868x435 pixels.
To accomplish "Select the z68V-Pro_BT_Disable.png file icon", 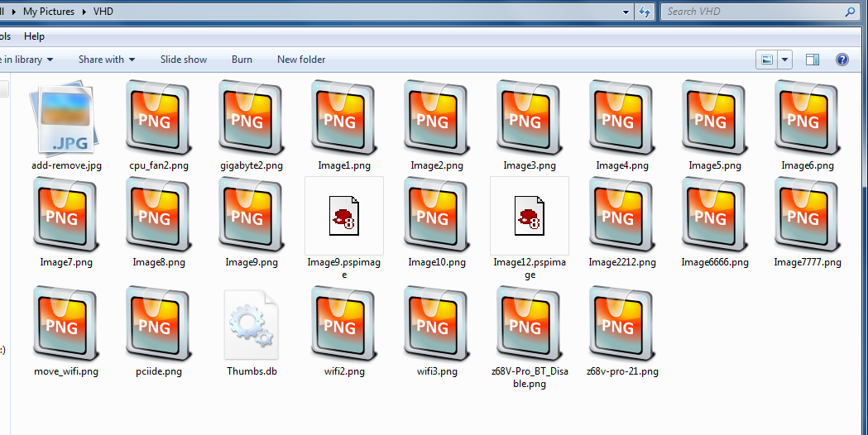I will [530, 323].
